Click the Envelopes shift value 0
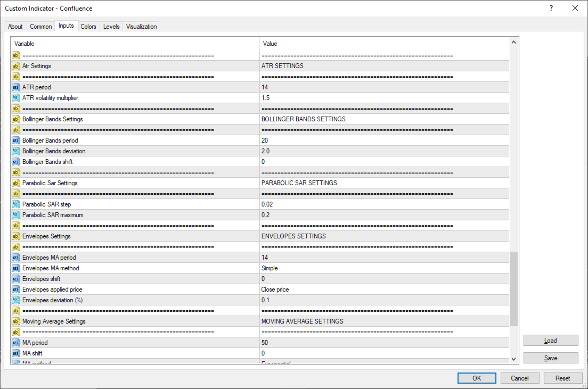 point(263,279)
